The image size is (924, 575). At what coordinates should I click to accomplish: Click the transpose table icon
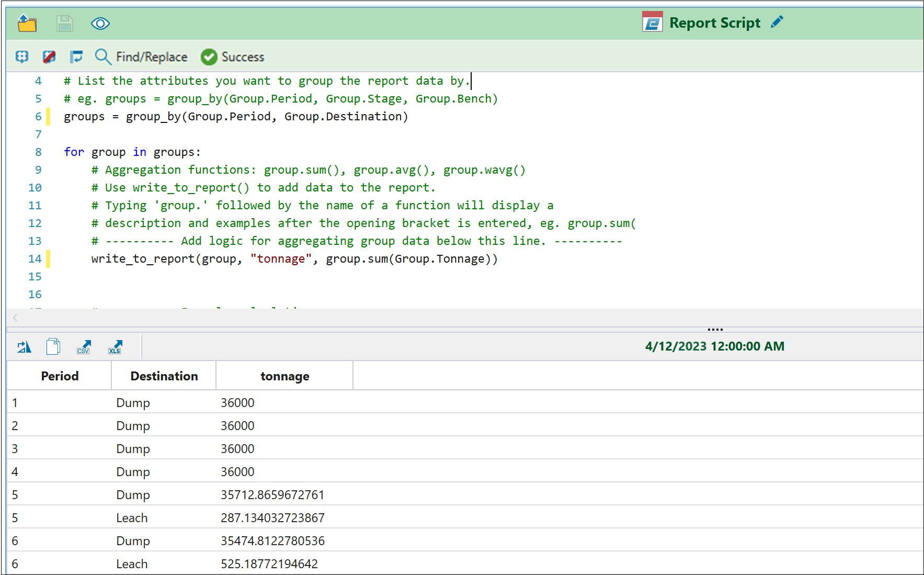click(24, 346)
